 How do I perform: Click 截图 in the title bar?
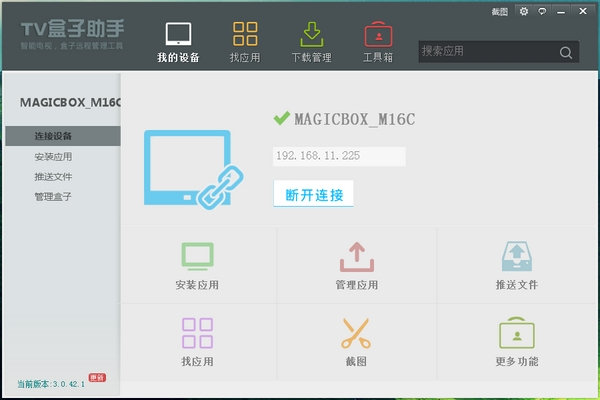point(499,12)
